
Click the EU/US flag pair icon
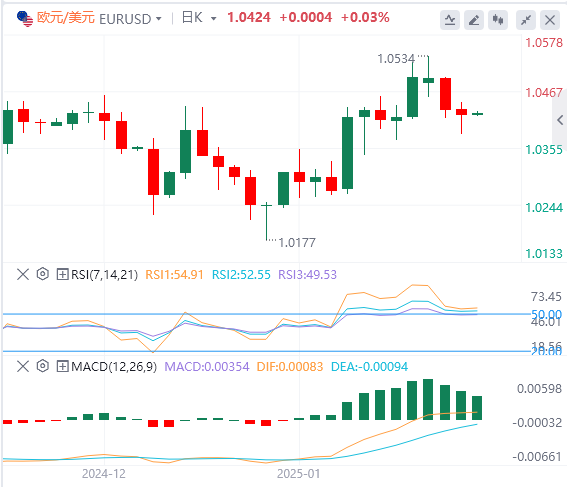click(x=25, y=18)
